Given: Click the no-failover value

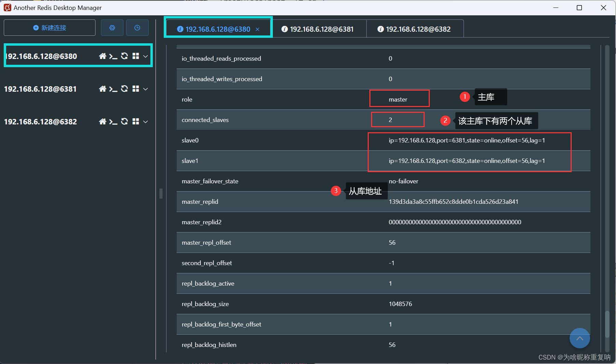Looking at the screenshot, I should coord(404,181).
